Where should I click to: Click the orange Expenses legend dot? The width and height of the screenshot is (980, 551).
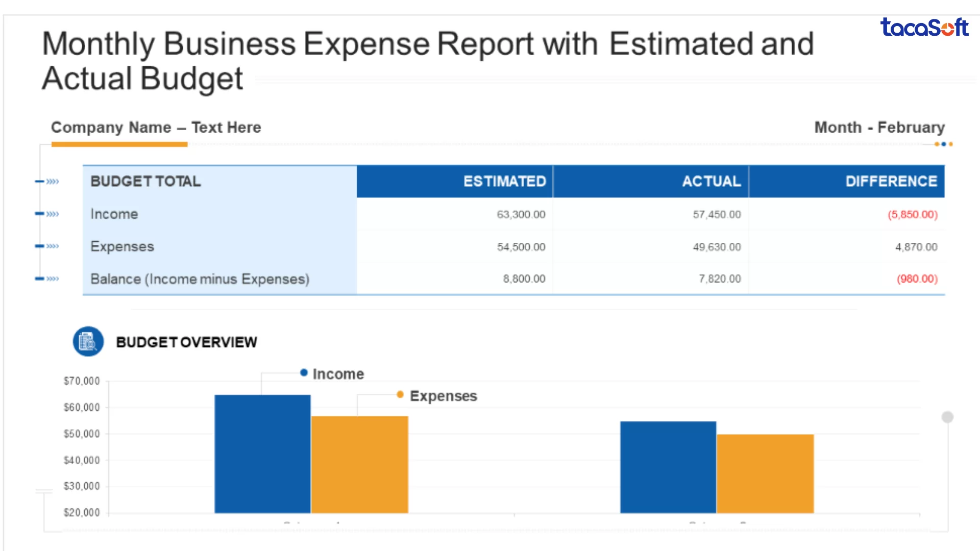click(400, 394)
